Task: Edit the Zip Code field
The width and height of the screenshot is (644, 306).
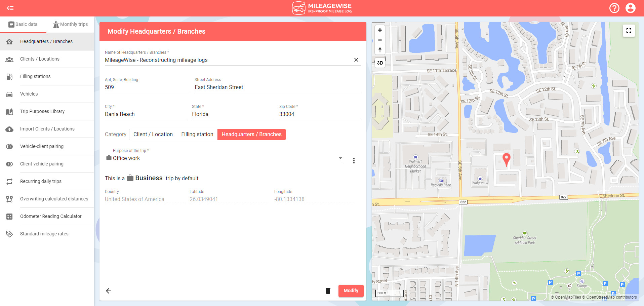Action: [x=320, y=114]
